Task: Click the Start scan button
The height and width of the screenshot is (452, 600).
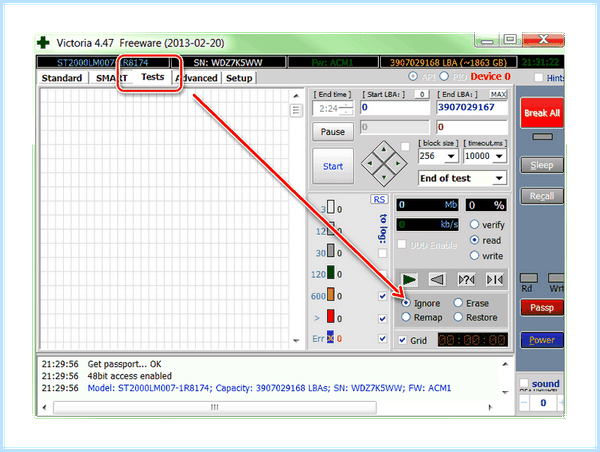Action: click(333, 166)
